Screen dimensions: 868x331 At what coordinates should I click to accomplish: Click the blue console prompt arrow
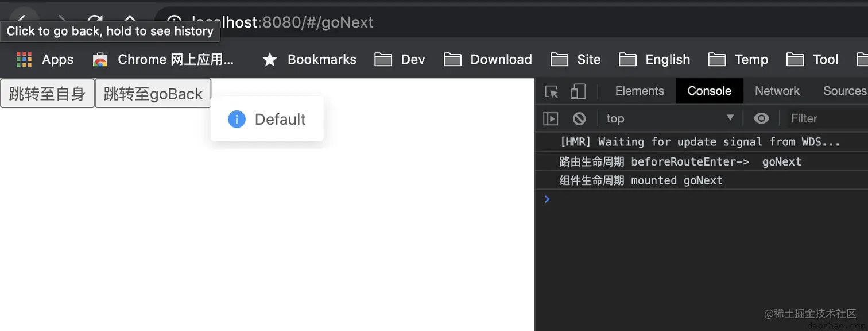coord(547,199)
